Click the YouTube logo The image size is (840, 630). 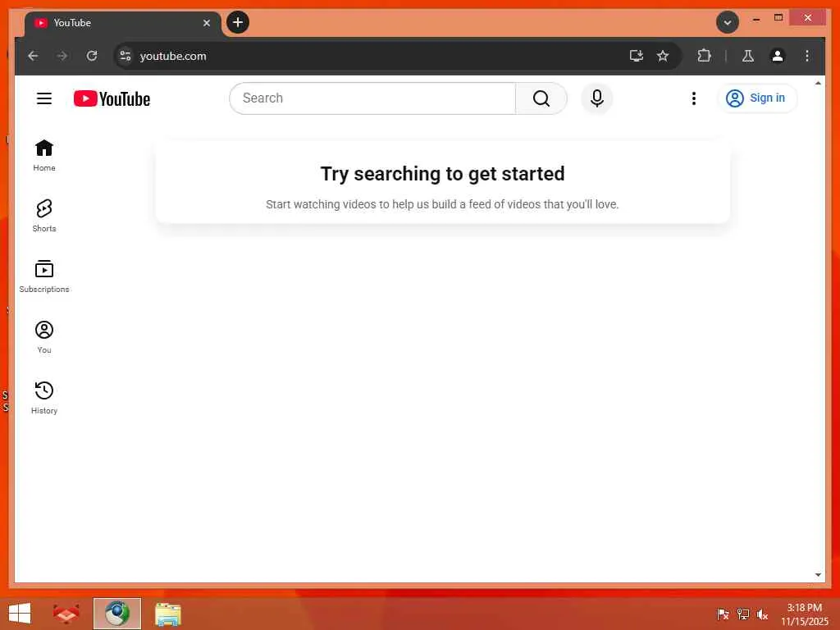pyautogui.click(x=112, y=98)
